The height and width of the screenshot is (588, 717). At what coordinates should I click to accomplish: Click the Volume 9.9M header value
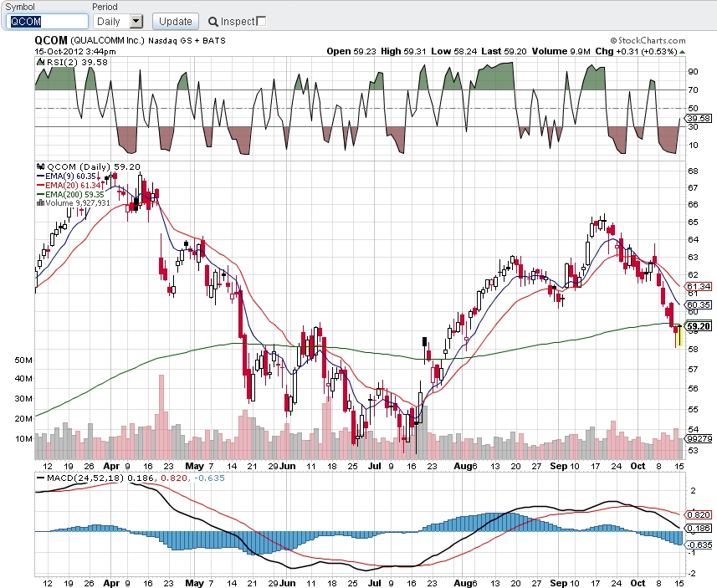pyautogui.click(x=561, y=51)
